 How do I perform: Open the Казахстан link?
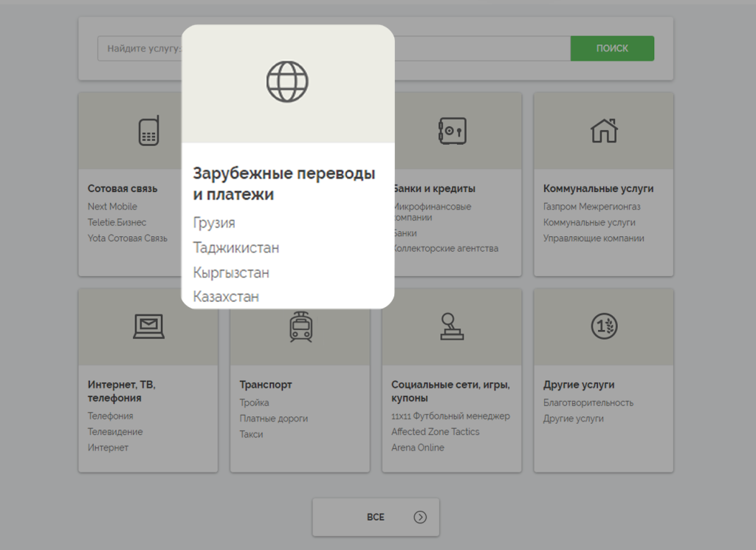click(226, 297)
